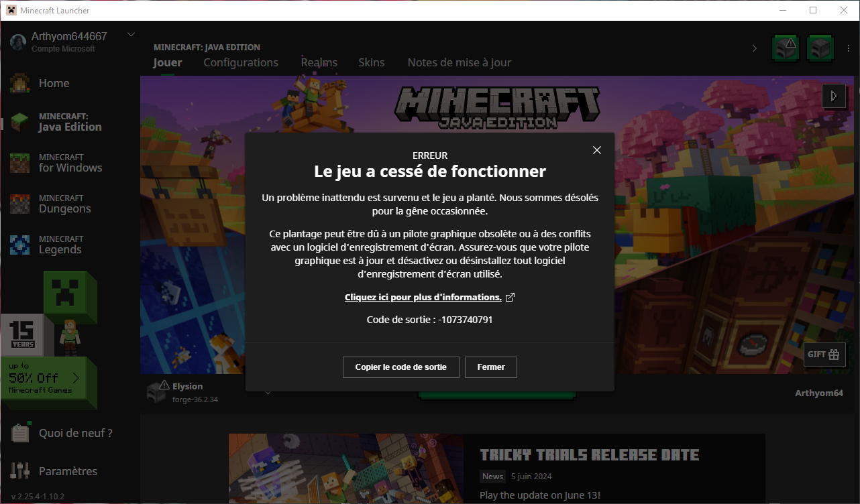Click the forge-36.2.34 version text
860x504 pixels.
click(x=195, y=399)
